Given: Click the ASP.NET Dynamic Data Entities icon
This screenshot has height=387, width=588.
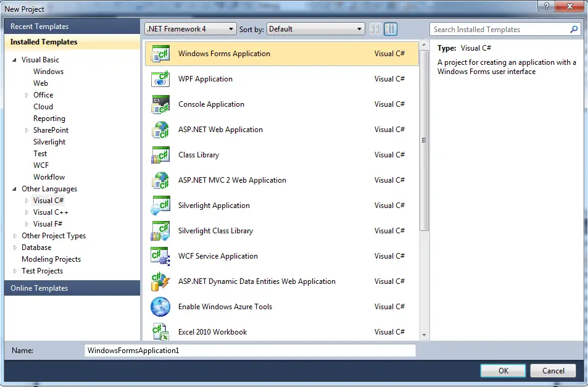Looking at the screenshot, I should coord(160,281).
